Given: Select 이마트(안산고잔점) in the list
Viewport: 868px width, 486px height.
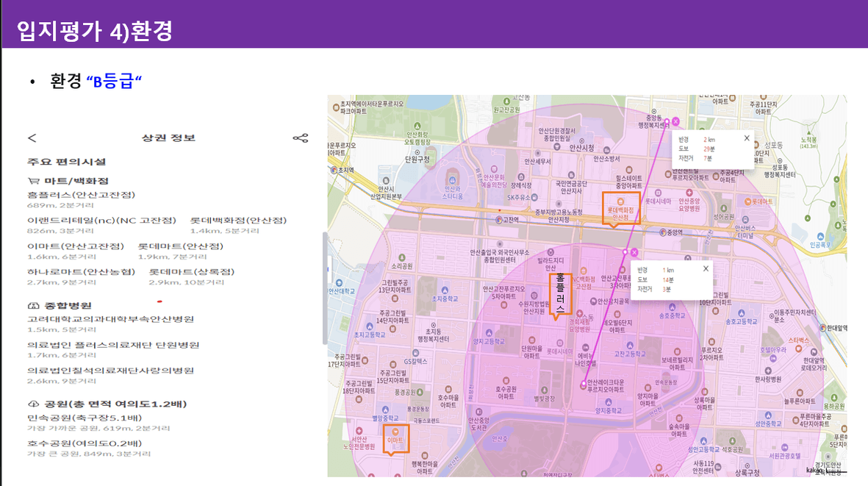Looking at the screenshot, I should [76, 246].
